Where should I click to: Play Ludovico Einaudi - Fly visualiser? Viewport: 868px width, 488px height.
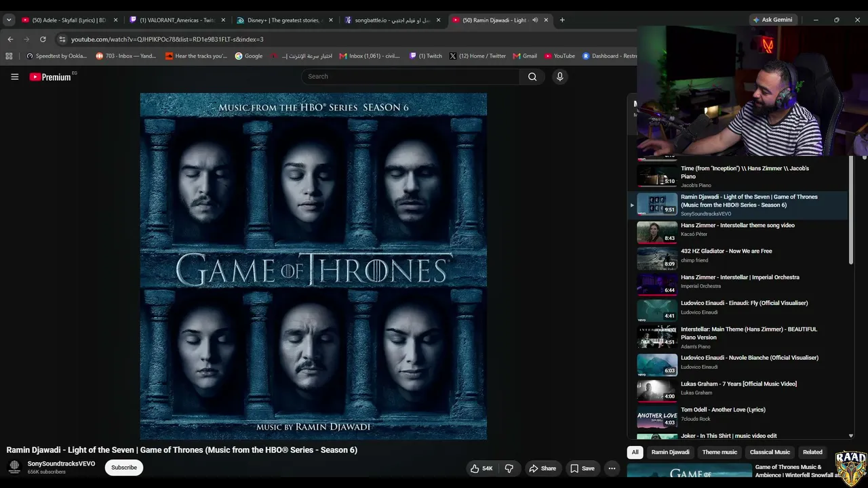(739, 310)
